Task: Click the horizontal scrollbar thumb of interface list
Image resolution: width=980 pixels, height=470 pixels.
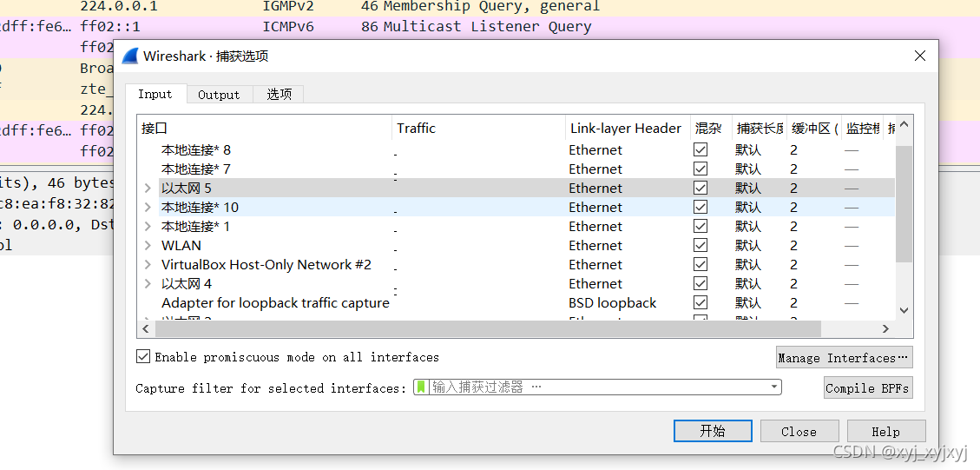Action: pyautogui.click(x=488, y=328)
